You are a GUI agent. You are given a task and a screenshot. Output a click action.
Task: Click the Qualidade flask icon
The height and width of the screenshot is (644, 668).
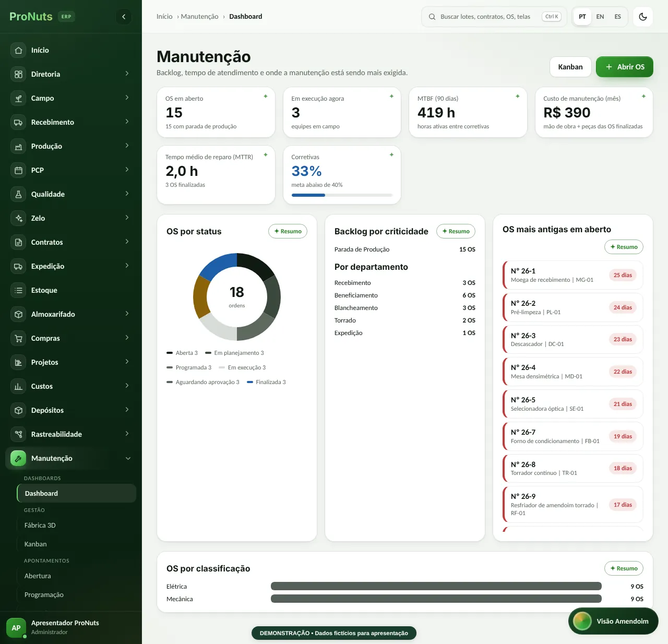(x=18, y=194)
